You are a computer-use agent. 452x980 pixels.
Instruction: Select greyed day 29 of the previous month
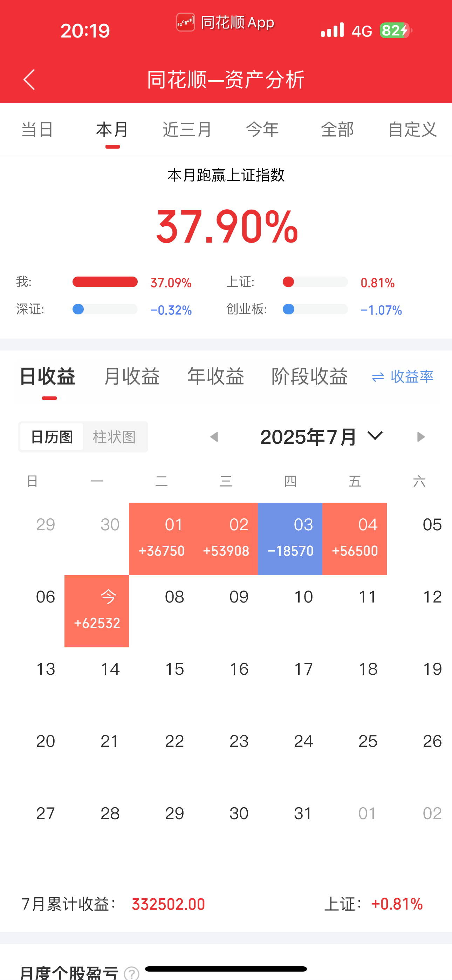tap(46, 525)
